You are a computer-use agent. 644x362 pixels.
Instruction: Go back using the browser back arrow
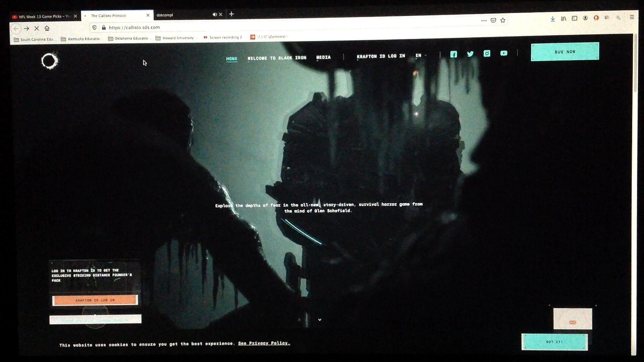point(16,29)
